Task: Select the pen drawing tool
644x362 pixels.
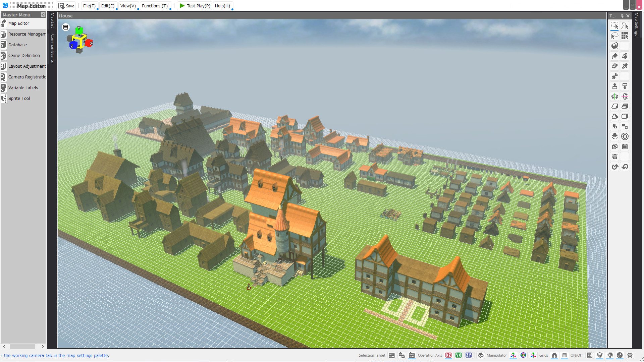Action: pyautogui.click(x=614, y=56)
